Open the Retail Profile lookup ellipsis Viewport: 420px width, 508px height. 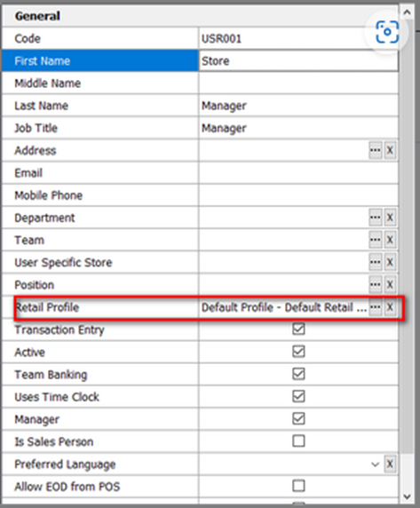(376, 306)
